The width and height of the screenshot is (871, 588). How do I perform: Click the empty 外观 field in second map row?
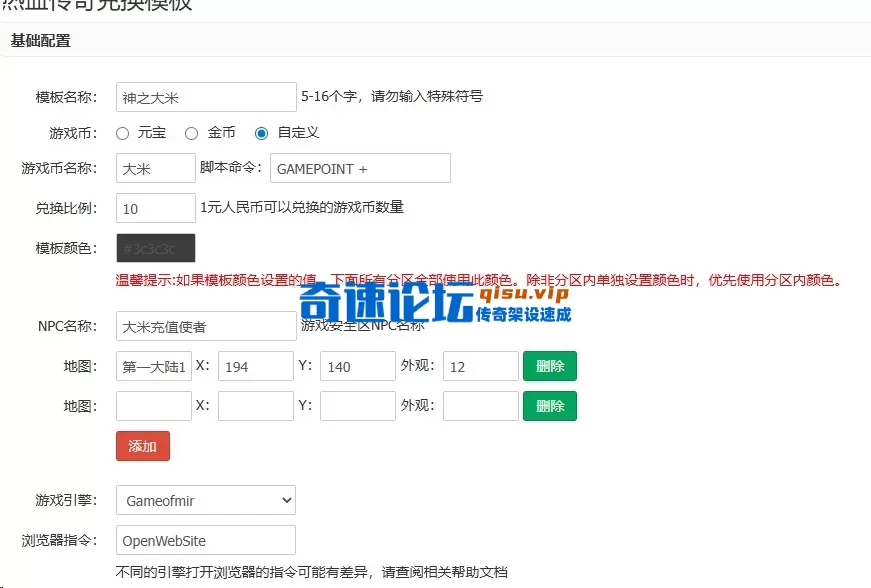point(480,406)
